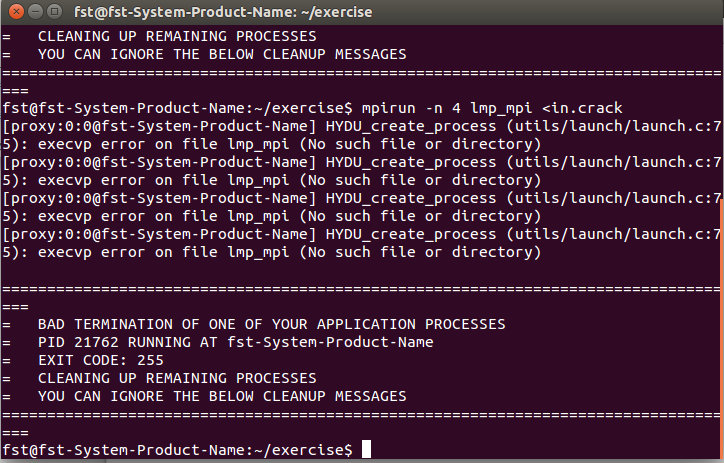This screenshot has height=463, width=724.
Task: Click the 'mpirun' command word
Action: pyautogui.click(x=389, y=108)
